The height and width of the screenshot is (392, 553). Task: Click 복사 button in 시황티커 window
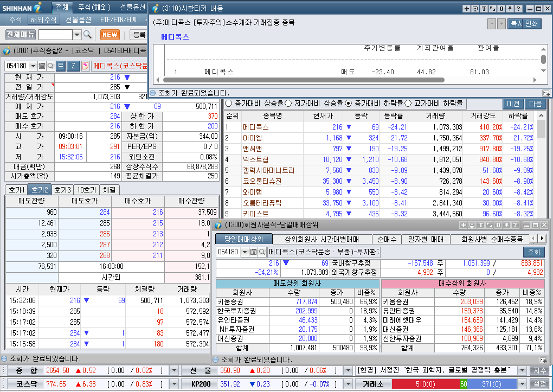coord(516,24)
